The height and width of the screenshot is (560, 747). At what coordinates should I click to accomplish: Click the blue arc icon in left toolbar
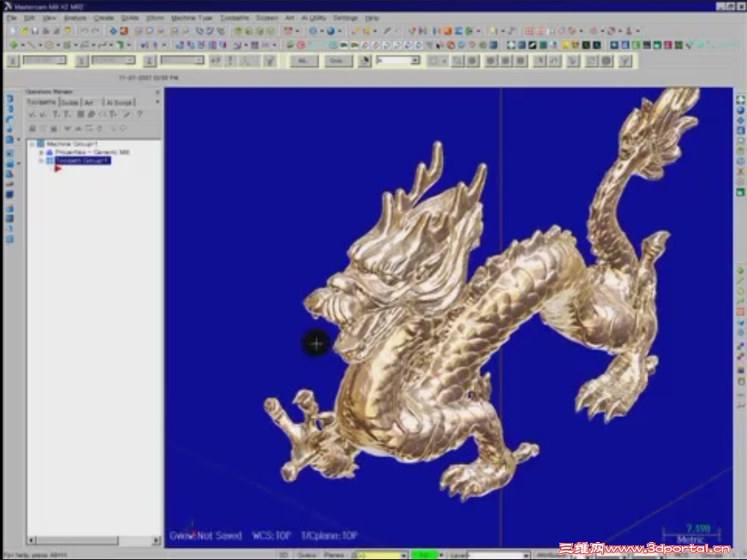pyautogui.click(x=9, y=119)
